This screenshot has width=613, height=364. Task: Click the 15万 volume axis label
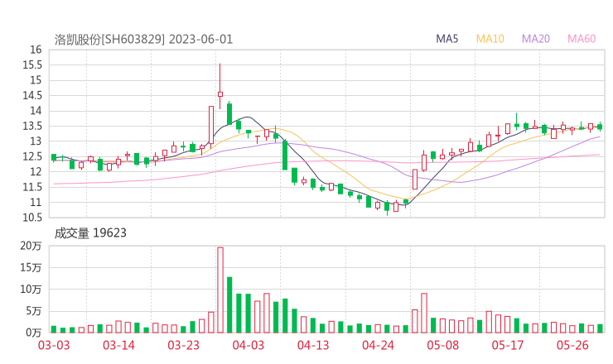[31, 267]
